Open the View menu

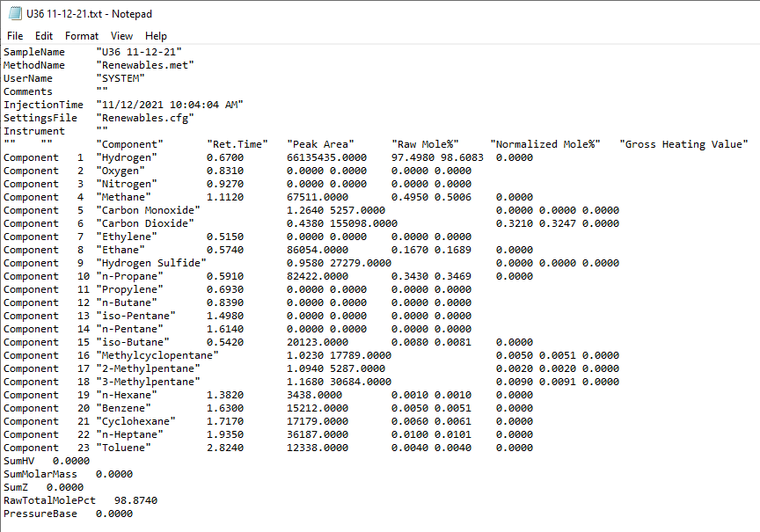121,36
